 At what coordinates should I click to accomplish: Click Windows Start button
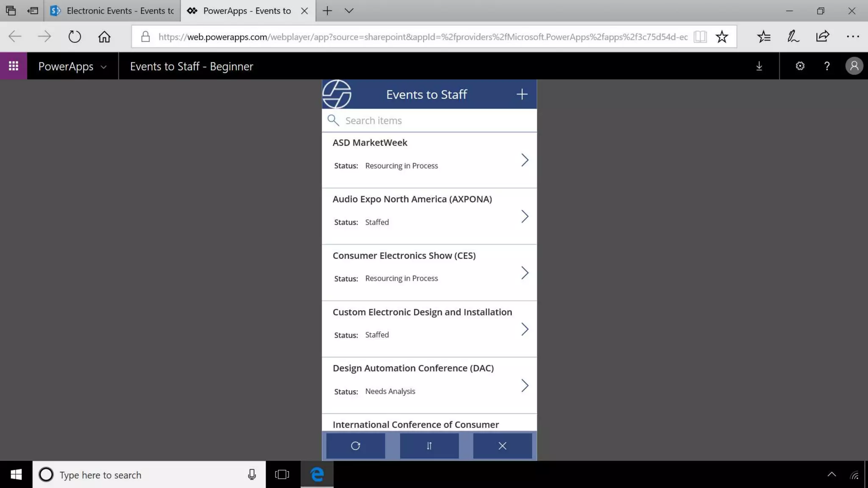(16, 475)
